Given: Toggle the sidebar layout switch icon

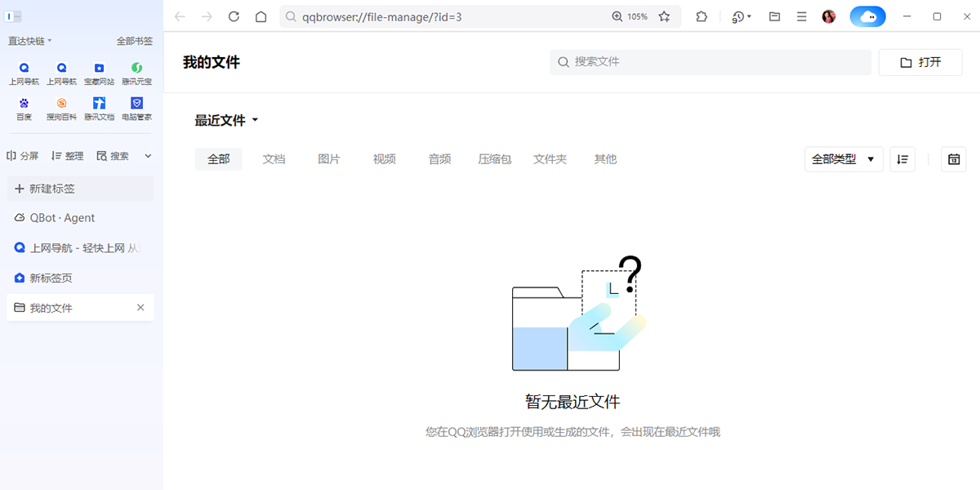Looking at the screenshot, I should tap(13, 16).
